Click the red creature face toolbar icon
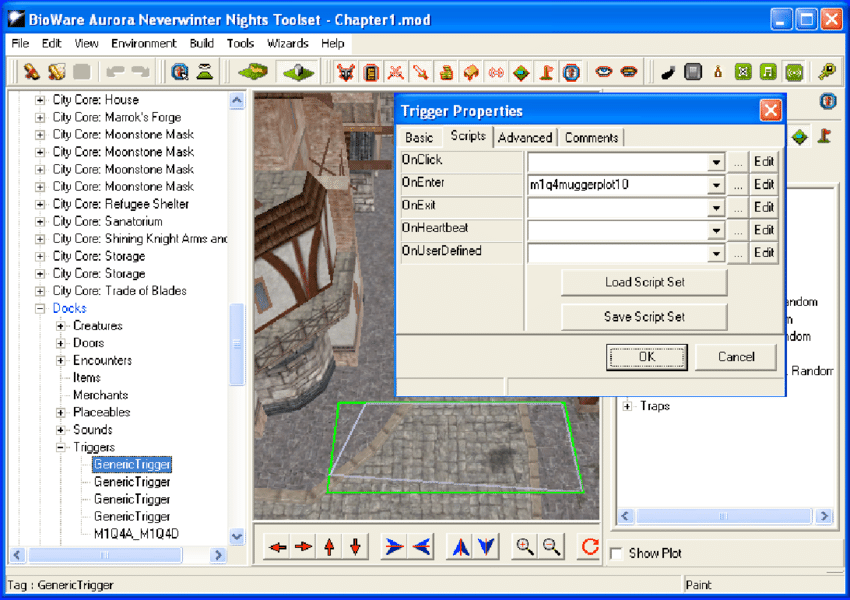The width and height of the screenshot is (850, 600). tap(345, 72)
